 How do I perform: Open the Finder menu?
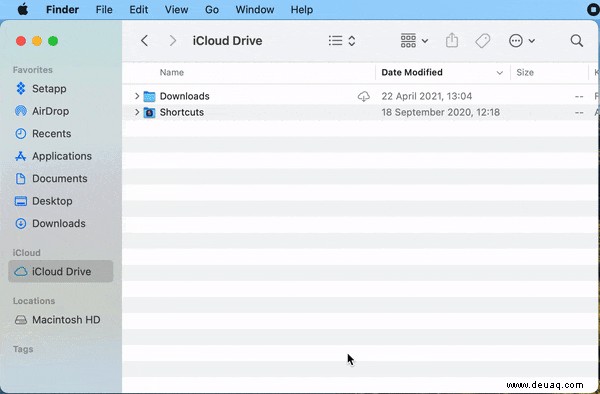click(x=62, y=10)
